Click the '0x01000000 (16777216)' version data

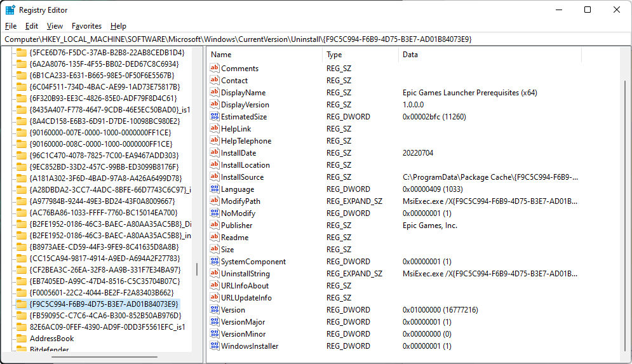click(440, 309)
